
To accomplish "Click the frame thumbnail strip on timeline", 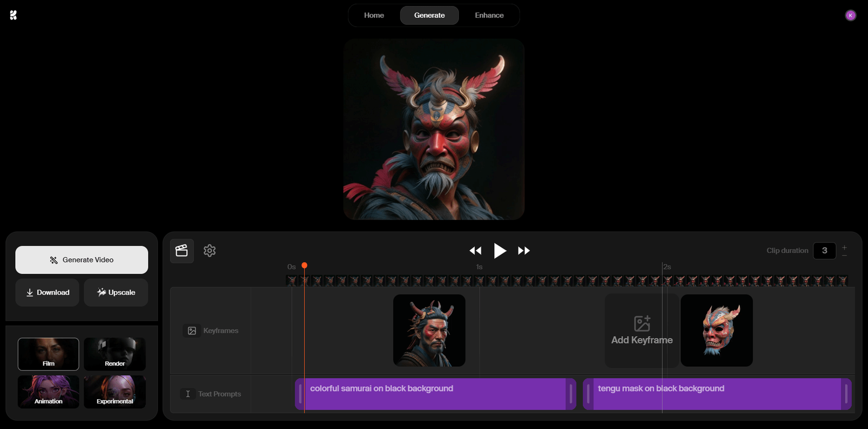I will 567,280.
